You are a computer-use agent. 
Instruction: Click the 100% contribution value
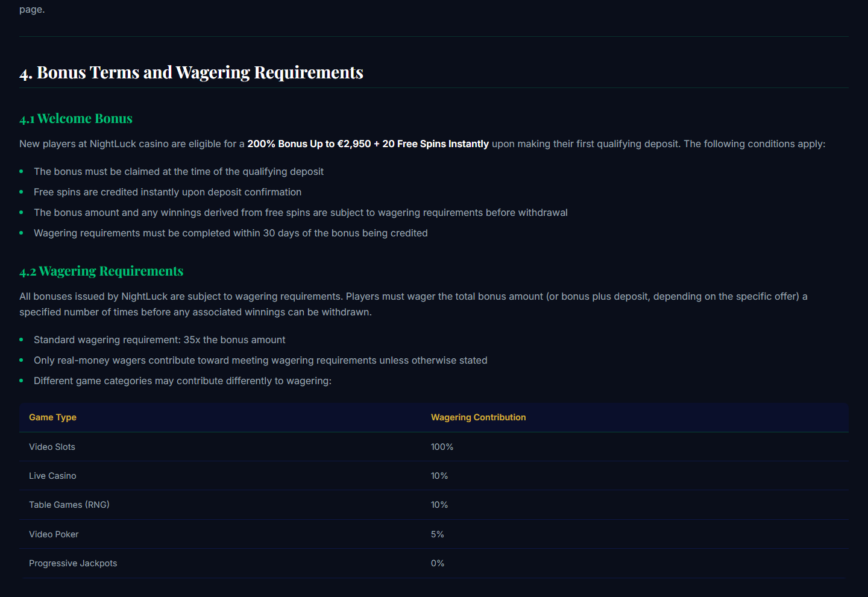click(x=442, y=447)
